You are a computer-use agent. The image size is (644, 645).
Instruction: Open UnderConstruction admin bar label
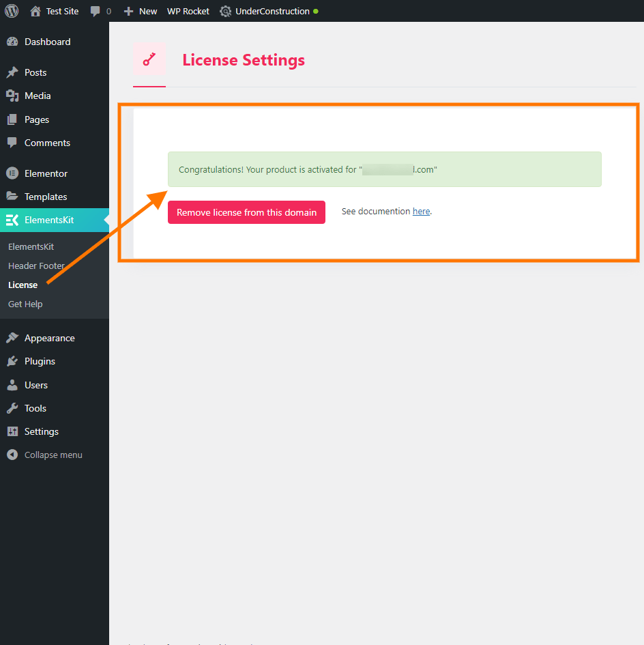click(272, 11)
